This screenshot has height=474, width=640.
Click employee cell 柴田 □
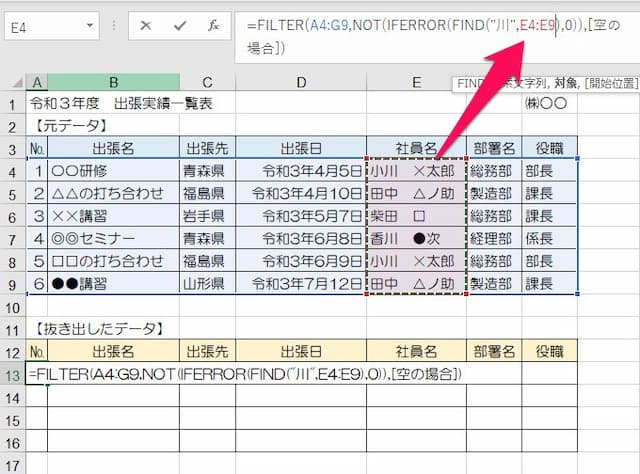point(416,216)
